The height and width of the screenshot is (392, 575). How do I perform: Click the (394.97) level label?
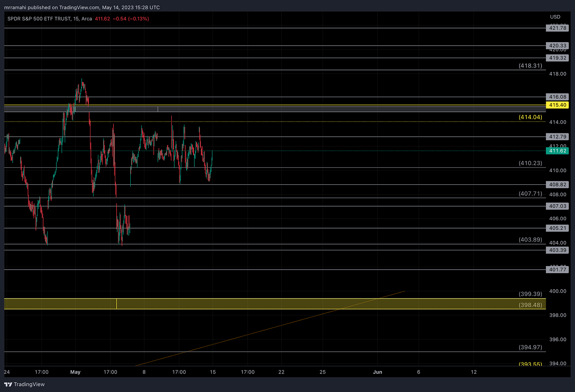point(530,347)
